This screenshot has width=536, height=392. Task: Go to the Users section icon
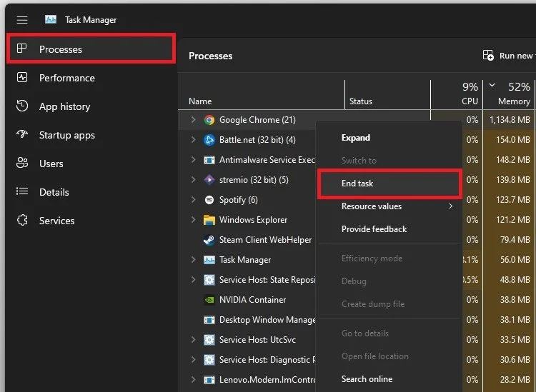pos(22,164)
